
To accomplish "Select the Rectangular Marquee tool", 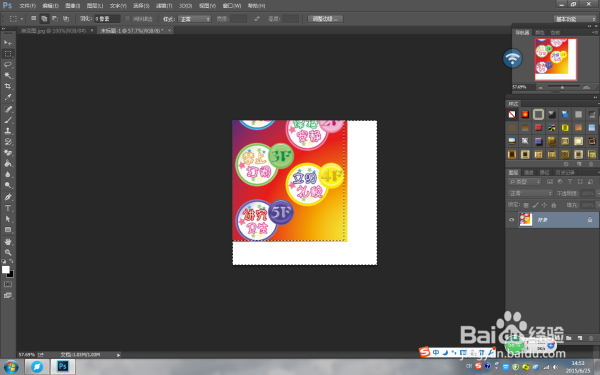I will pos(8,54).
